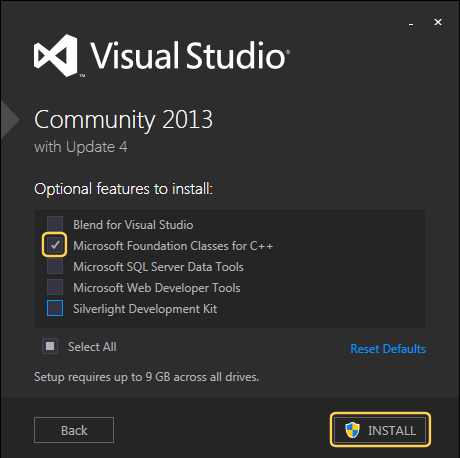Click the "Select All" label text
Screen dimensions: 460x458
pos(92,347)
